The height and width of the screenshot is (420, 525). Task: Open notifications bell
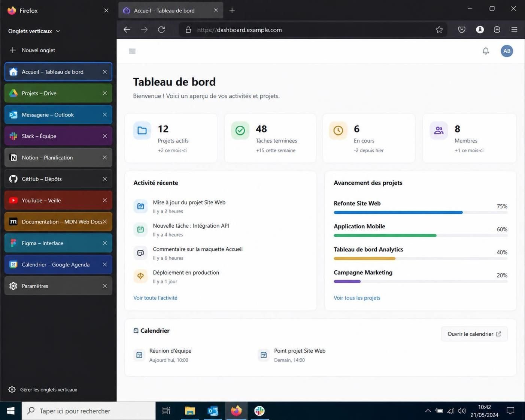click(486, 51)
